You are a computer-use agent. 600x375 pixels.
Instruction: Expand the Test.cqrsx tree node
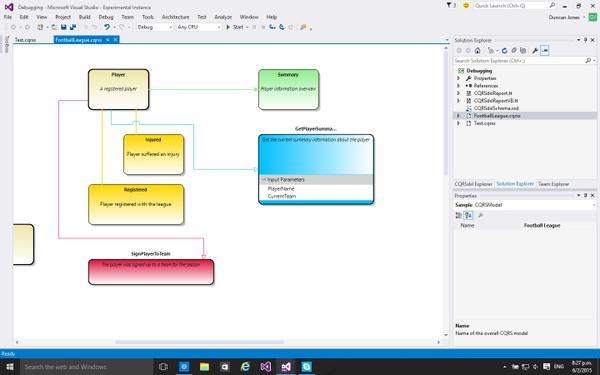[x=458, y=123]
